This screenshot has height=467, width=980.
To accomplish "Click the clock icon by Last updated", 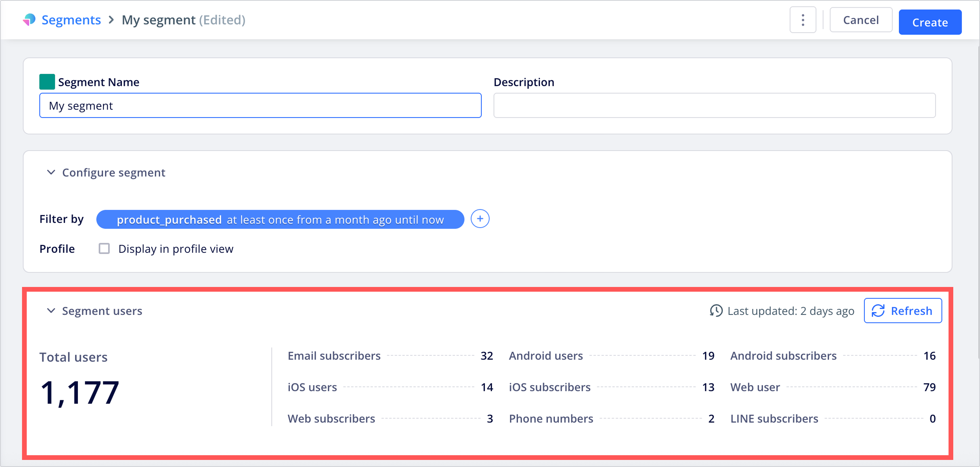I will [x=716, y=311].
